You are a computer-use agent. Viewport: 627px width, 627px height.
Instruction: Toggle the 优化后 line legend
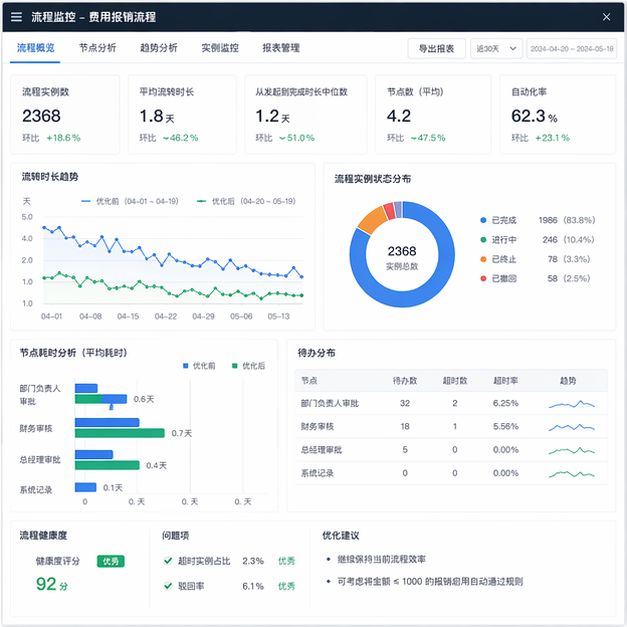coord(246,201)
